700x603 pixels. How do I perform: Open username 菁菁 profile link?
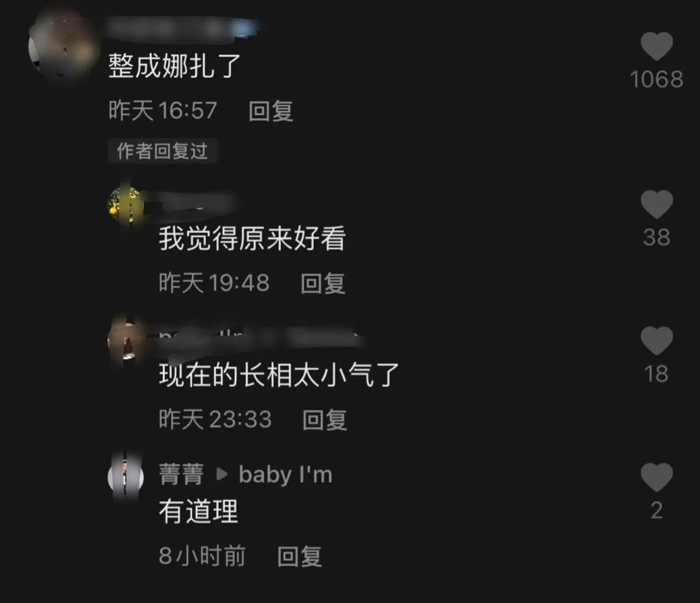click(181, 474)
